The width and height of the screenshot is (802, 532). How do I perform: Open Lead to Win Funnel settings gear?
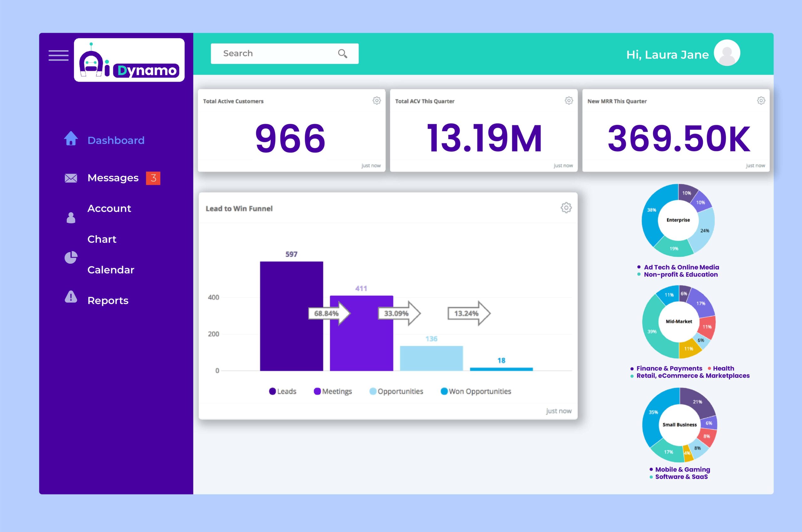(566, 208)
